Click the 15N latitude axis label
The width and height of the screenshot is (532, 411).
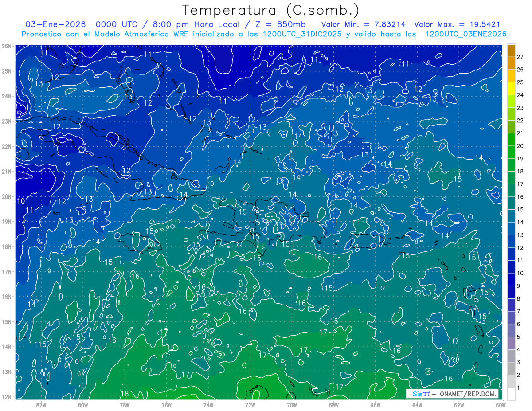tap(6, 321)
